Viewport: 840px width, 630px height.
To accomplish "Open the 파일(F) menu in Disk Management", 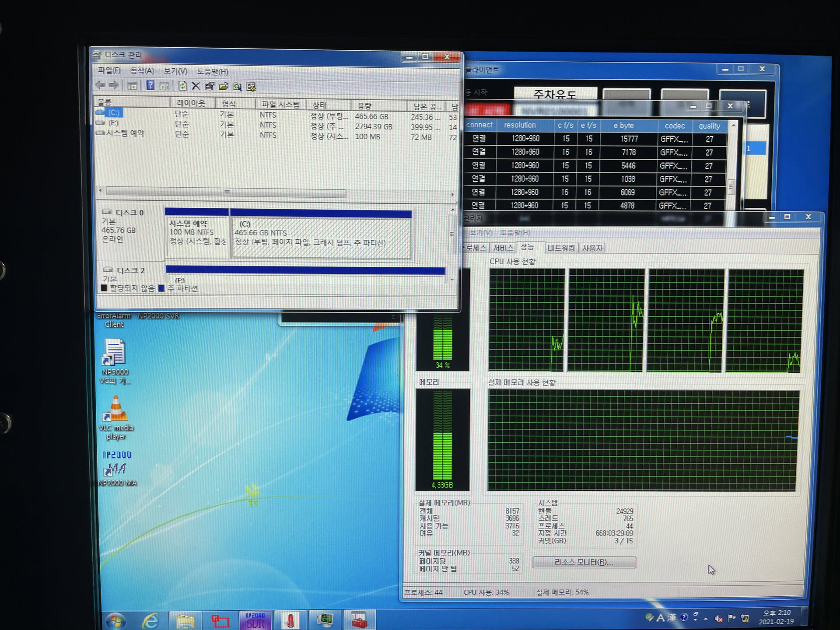I will point(109,70).
